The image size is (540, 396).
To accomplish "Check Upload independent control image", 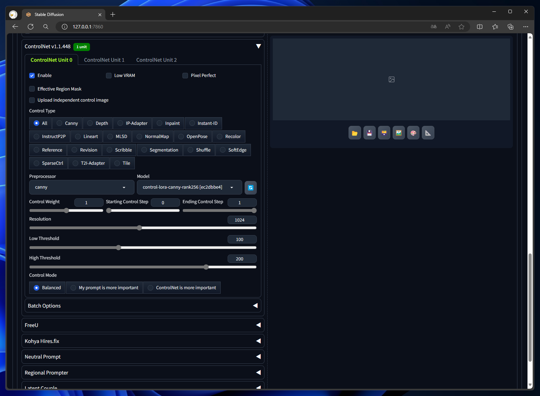I will click(x=32, y=100).
